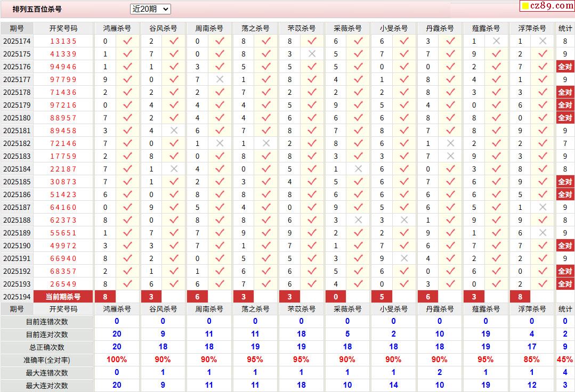Click the top 丹霞杀号 column header
Screen dimensions: 575x392
[x=440, y=28]
